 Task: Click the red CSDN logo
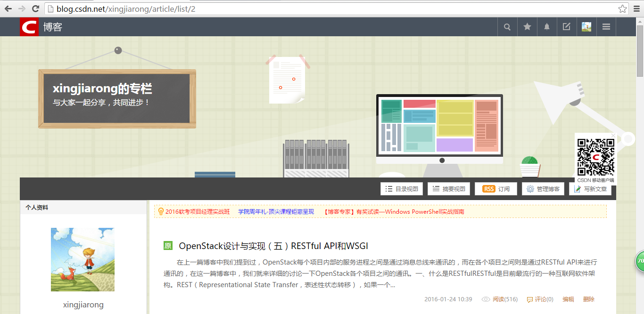(29, 27)
